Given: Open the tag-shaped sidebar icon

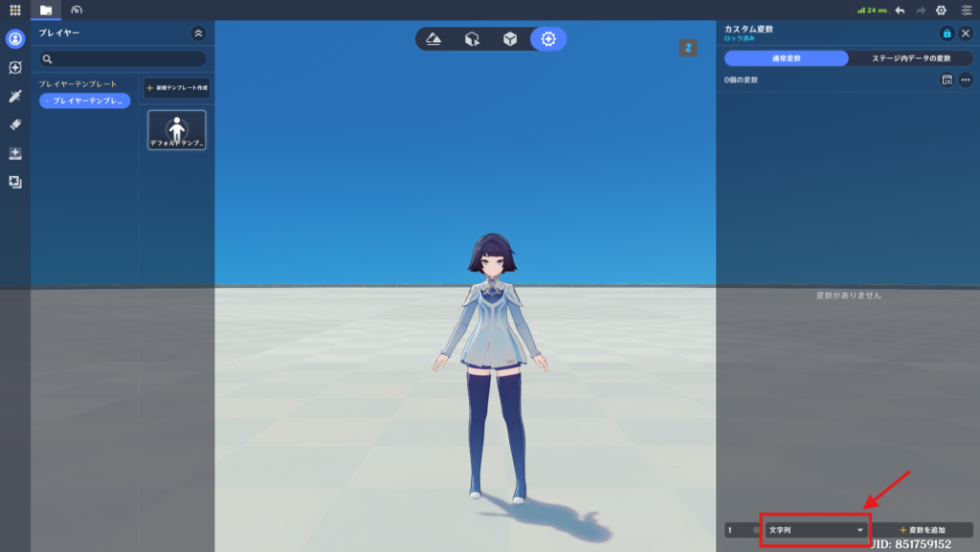Looking at the screenshot, I should tap(15, 125).
